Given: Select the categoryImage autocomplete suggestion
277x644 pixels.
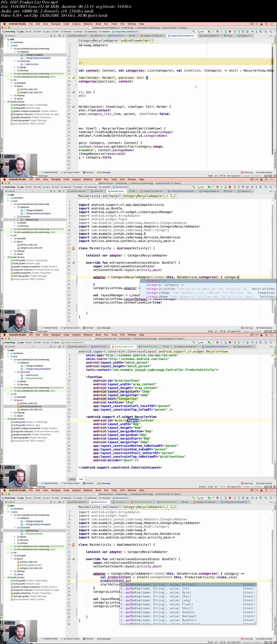Looking at the screenshot, I should point(208,293).
